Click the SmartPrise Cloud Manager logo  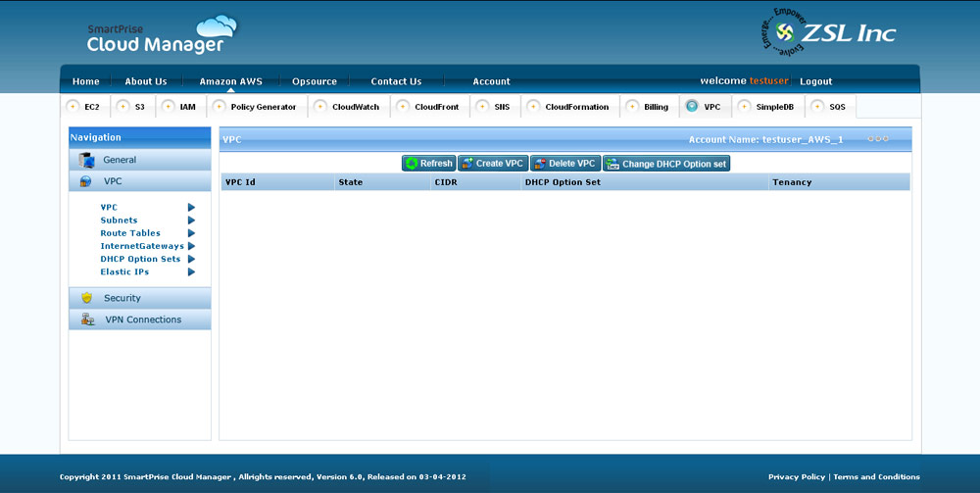[162, 35]
